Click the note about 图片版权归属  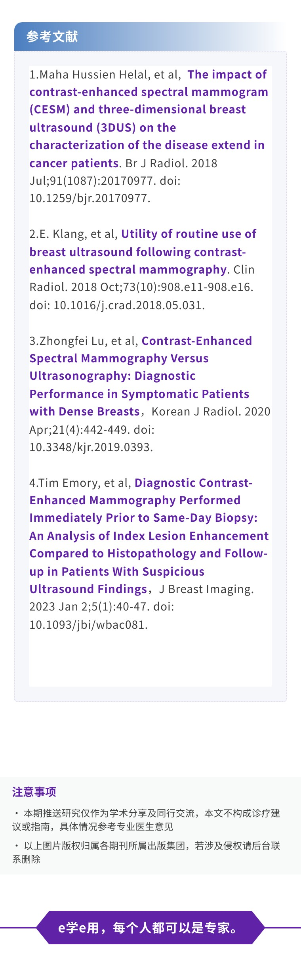(146, 852)
